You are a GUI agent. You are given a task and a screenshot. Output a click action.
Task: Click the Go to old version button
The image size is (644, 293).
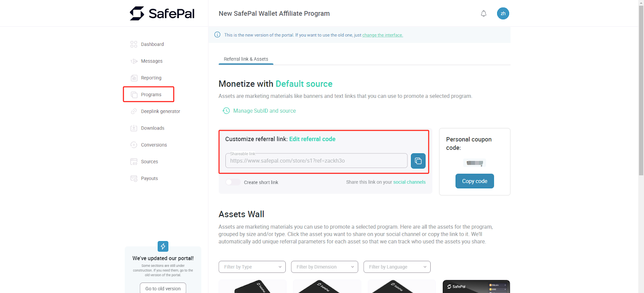(163, 289)
